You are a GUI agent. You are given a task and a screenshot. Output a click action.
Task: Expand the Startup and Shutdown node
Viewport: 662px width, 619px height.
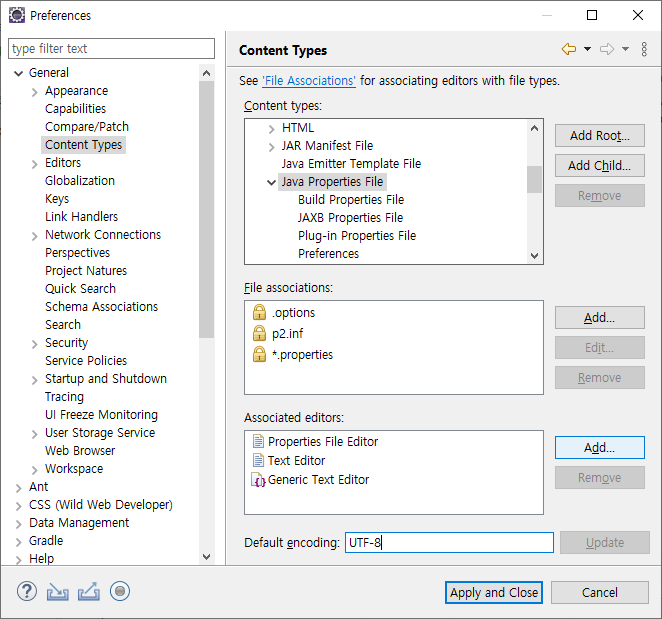[x=35, y=380]
